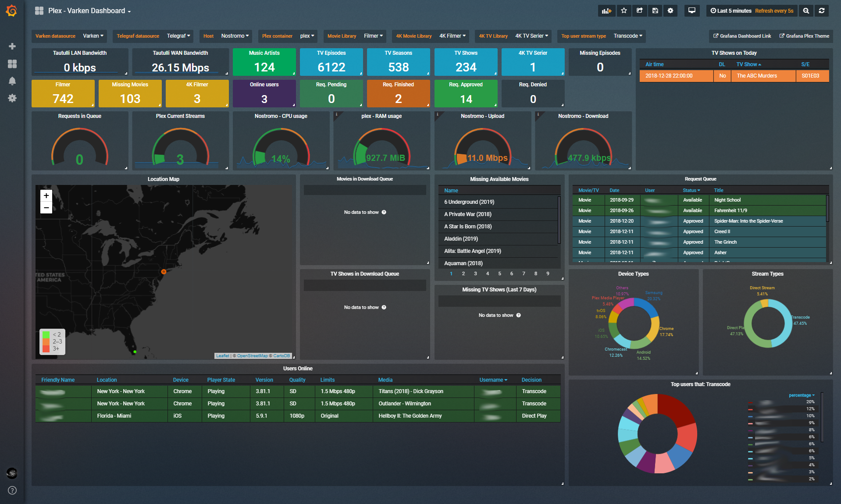Open the Users Online panel title menu

click(298, 369)
